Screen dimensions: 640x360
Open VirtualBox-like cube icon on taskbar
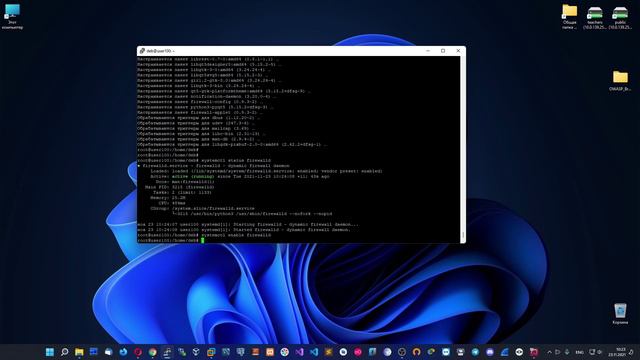[196, 352]
